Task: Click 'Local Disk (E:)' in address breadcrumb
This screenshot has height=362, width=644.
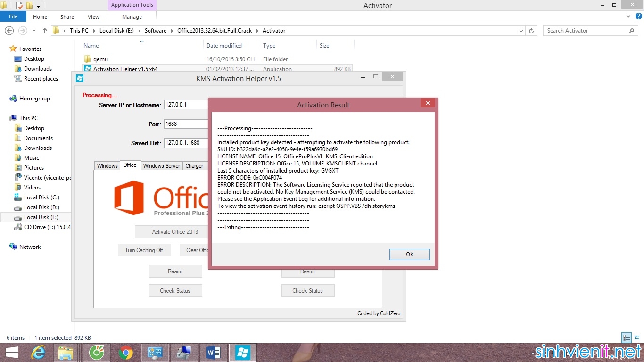Action: [x=116, y=31]
